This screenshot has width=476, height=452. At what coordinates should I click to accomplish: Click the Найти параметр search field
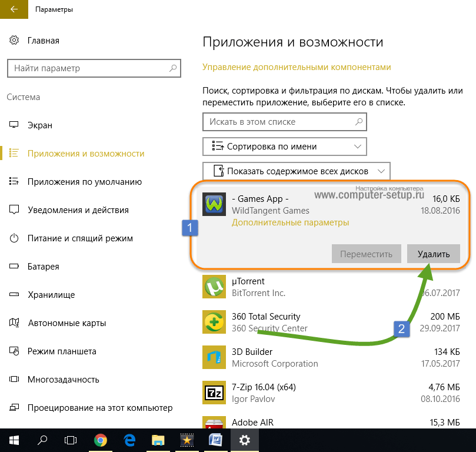pyautogui.click(x=88, y=68)
